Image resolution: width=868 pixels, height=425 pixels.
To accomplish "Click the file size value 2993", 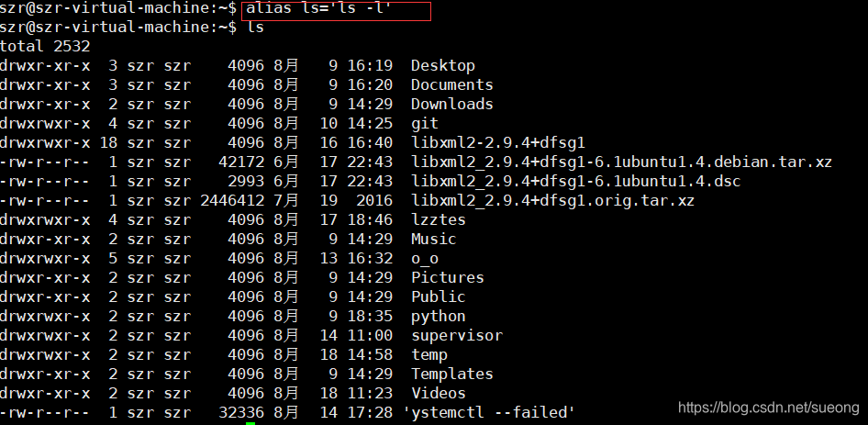I will tap(246, 182).
